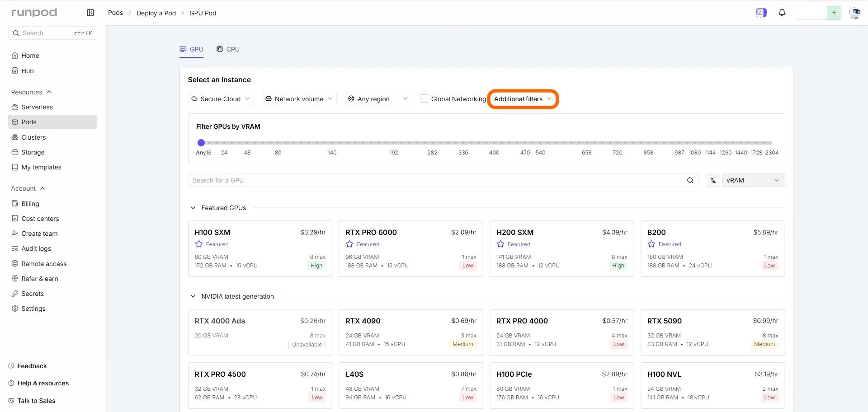Select the H100 SXM GPU card
Screen dimensions: 868x412
click(x=260, y=248)
